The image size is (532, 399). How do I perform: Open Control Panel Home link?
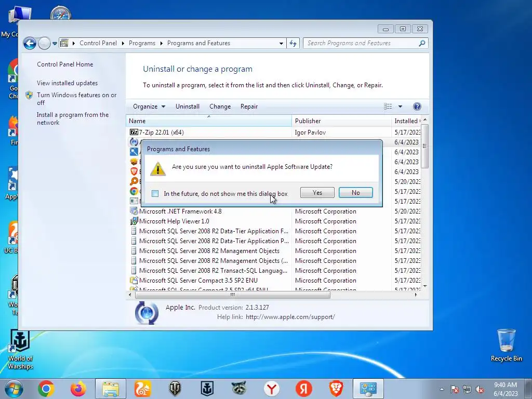65,64
